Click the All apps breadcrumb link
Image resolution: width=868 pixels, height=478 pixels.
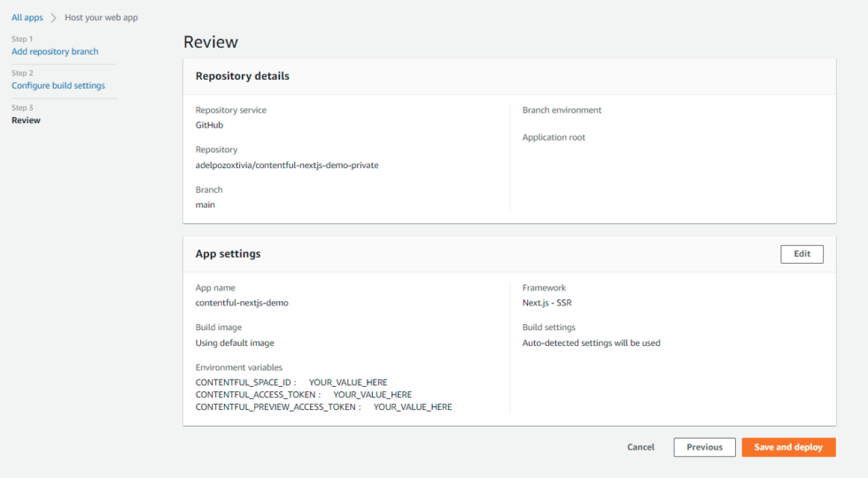pos(27,18)
